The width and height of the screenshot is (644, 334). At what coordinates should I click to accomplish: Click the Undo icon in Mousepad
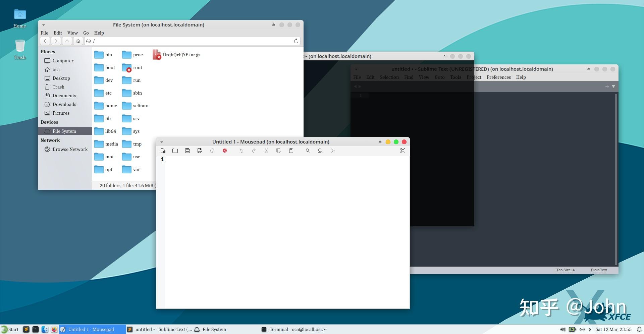click(241, 151)
